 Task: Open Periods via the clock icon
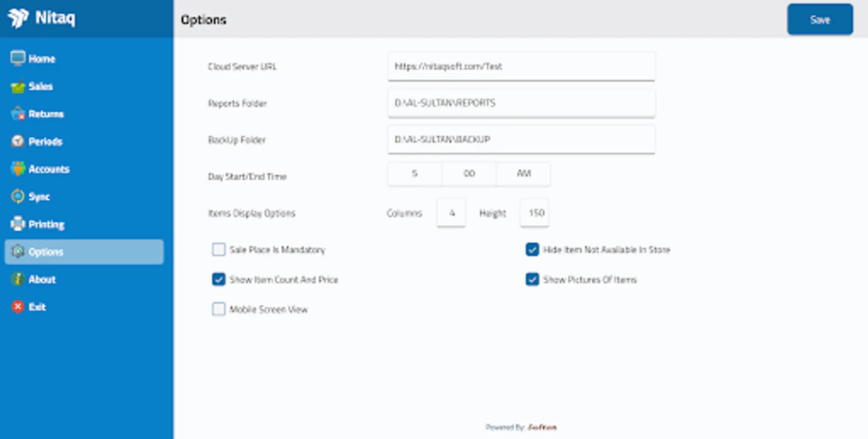point(18,141)
